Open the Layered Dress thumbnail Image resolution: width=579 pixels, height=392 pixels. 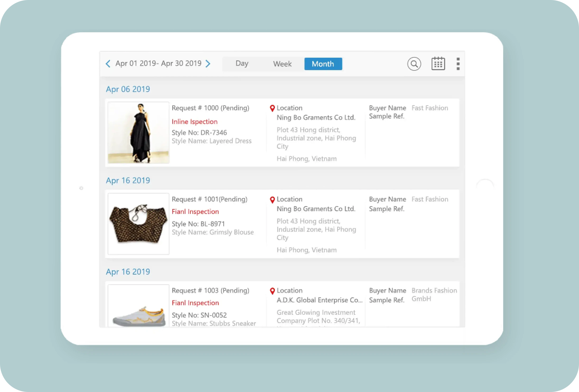[138, 133]
